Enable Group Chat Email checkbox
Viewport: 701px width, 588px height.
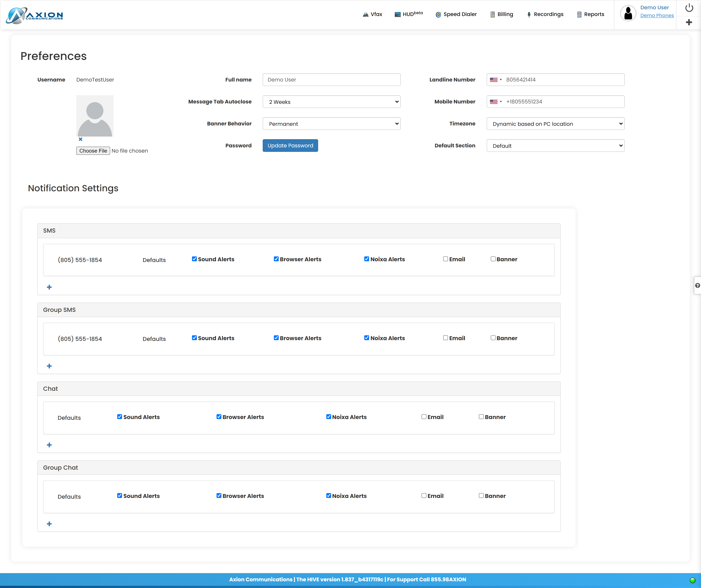click(x=424, y=496)
